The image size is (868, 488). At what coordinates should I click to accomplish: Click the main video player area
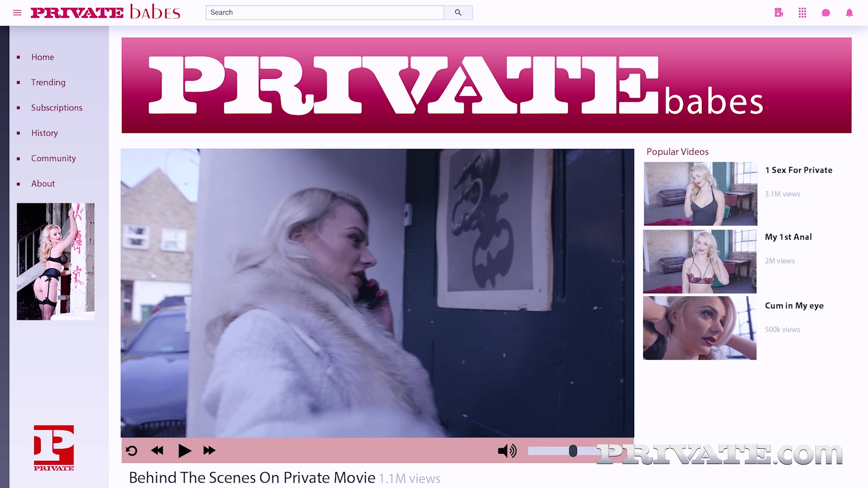pyautogui.click(x=377, y=293)
